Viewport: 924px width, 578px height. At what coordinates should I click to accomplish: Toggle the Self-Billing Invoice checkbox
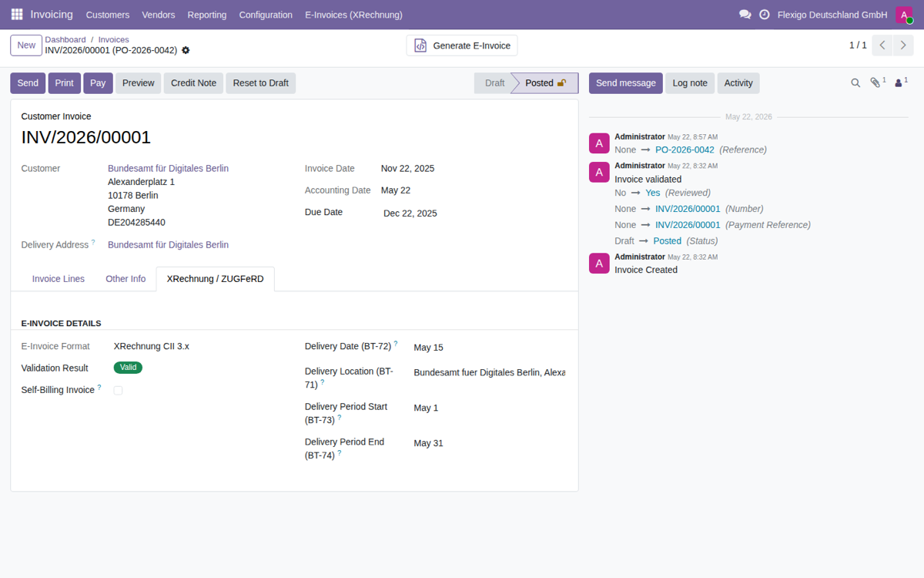point(118,391)
